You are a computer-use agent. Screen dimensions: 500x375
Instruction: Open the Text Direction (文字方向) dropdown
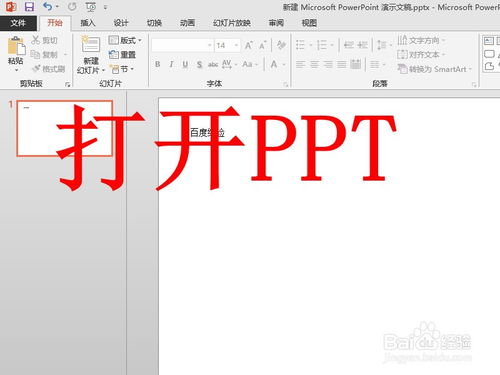421,40
